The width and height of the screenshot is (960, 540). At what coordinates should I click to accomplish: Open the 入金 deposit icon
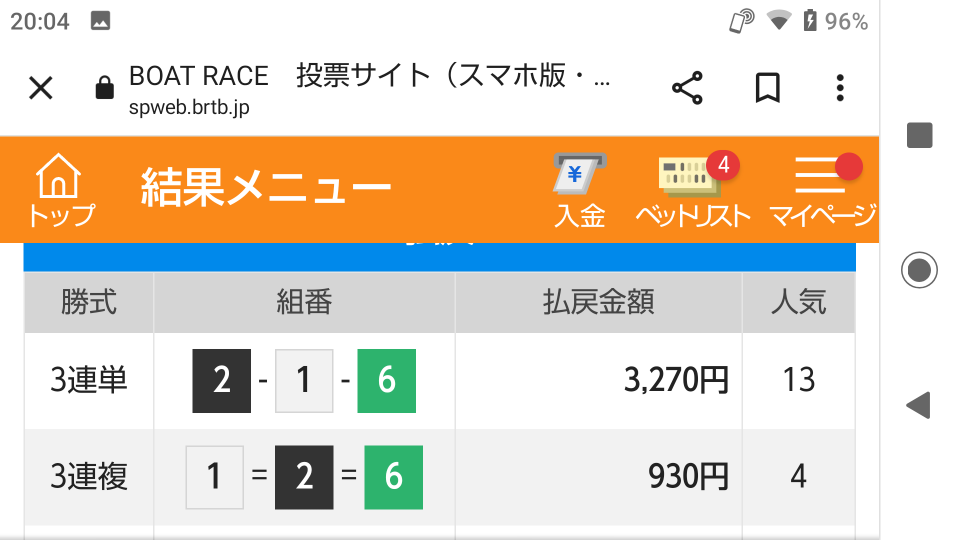tap(580, 190)
